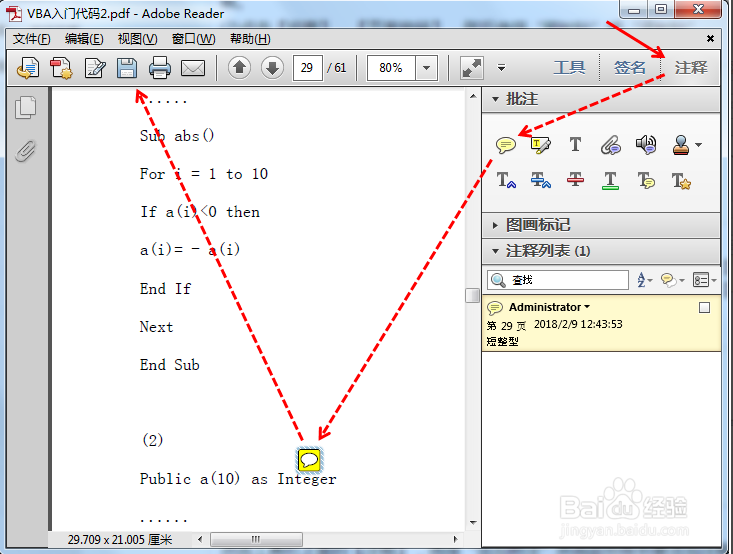Go to the next page with the down arrow

pos(273,68)
